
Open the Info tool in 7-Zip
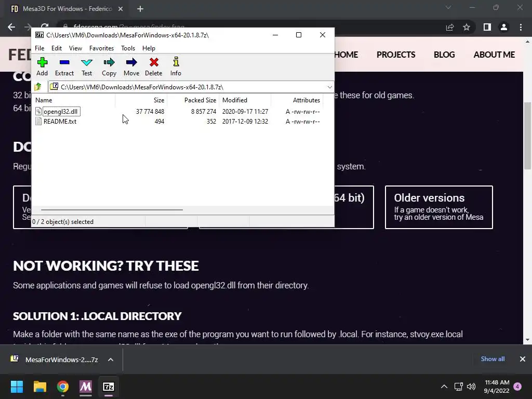(x=176, y=67)
